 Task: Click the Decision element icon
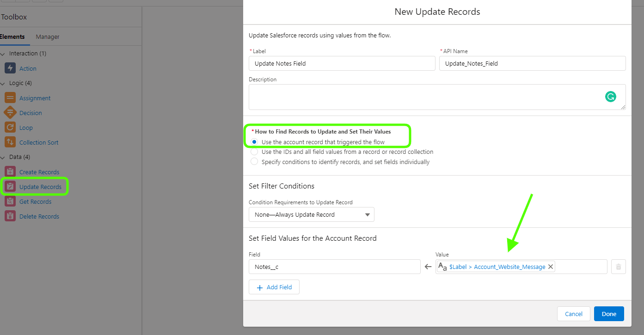coord(10,112)
